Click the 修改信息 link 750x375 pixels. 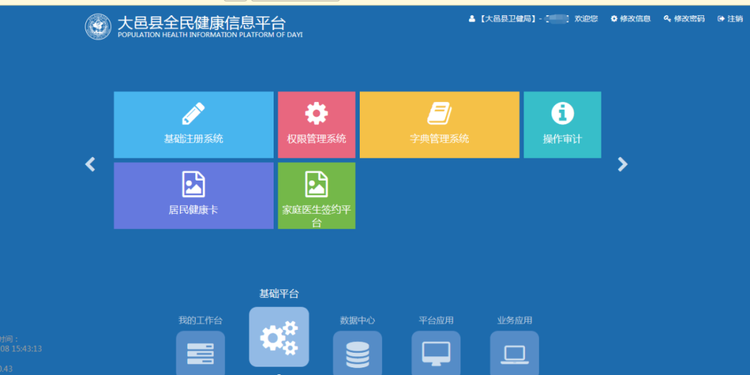630,19
